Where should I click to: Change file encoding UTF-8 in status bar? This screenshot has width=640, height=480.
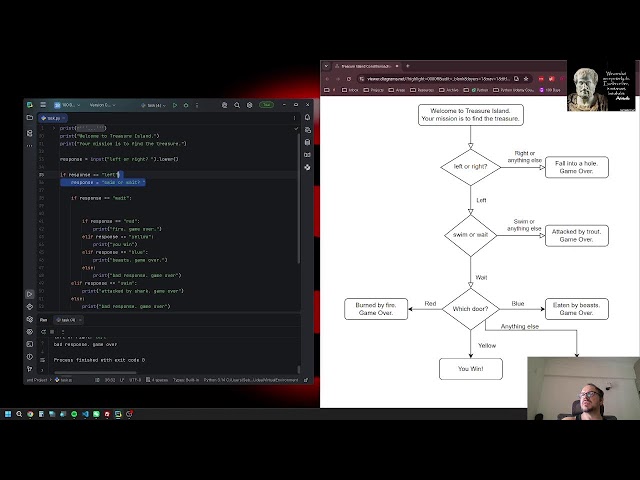coord(135,380)
